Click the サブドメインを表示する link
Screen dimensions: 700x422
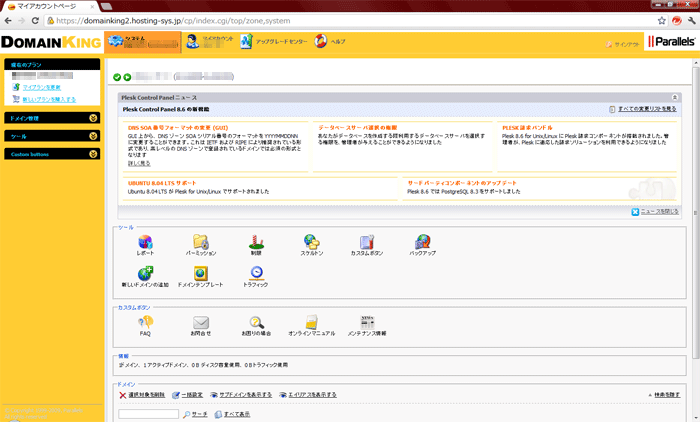click(246, 395)
